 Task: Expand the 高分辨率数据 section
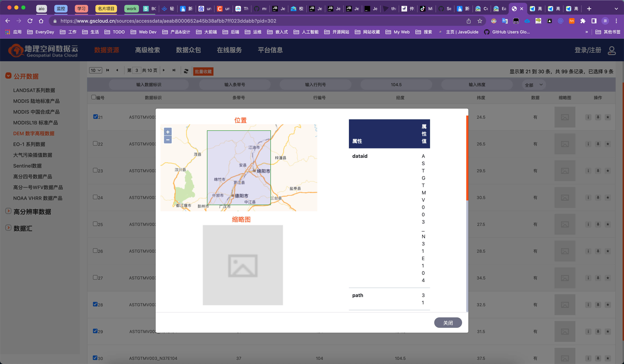click(x=8, y=211)
